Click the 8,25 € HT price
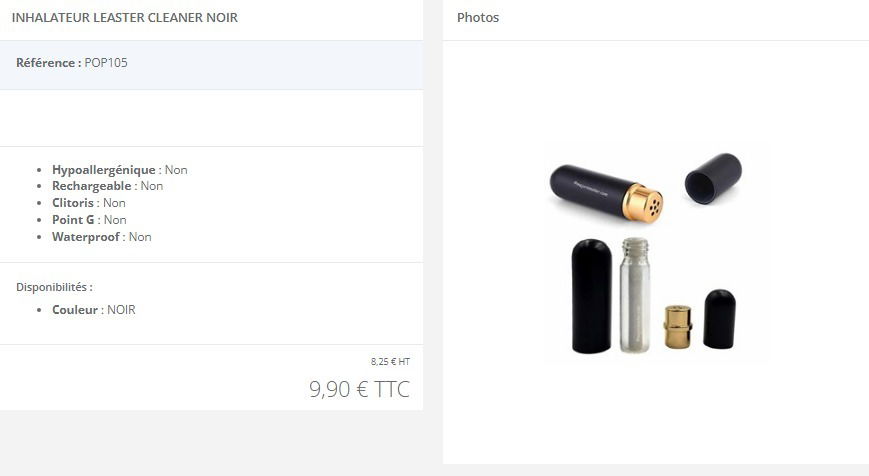This screenshot has width=869, height=476. (x=390, y=361)
